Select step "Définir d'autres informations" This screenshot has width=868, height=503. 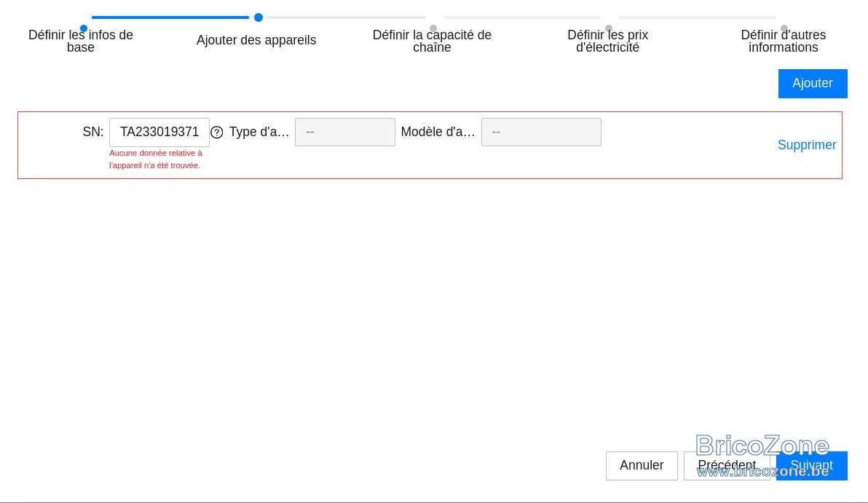[x=783, y=41]
